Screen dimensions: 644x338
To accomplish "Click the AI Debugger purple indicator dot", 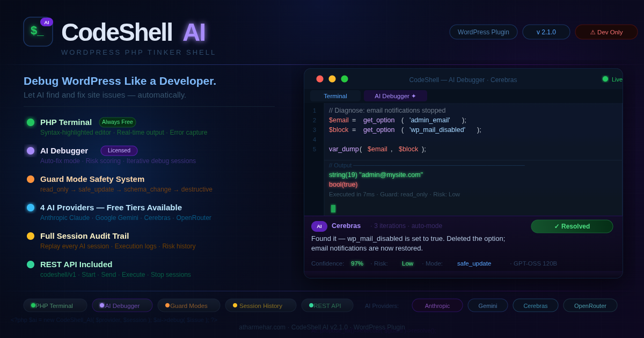I will (x=31, y=151).
